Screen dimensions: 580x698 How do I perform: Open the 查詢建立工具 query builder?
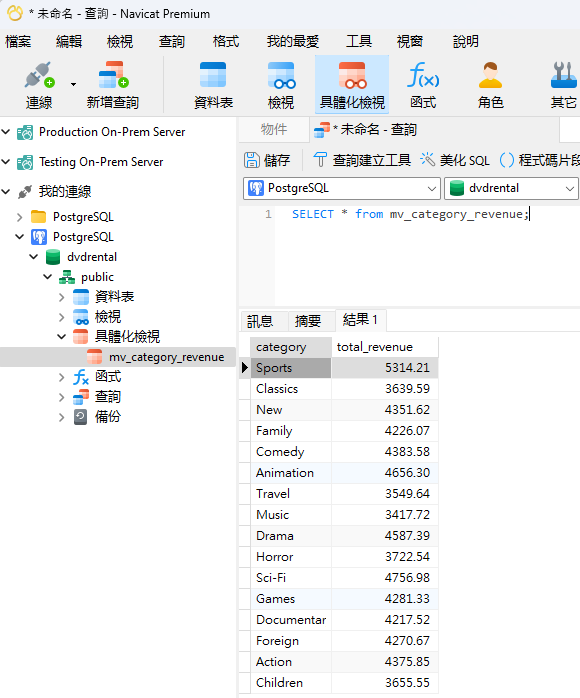[361, 160]
